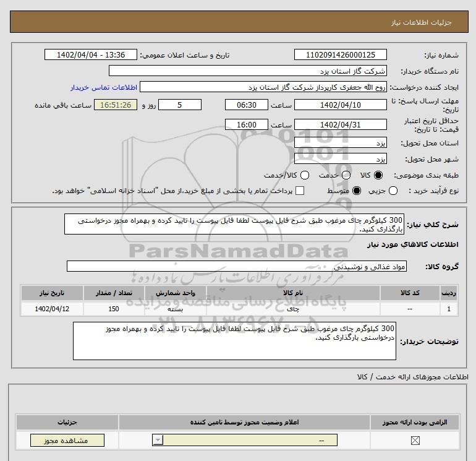Click the delivery province field یزد
Viewport: 476px width, 461px height.
tap(340, 142)
